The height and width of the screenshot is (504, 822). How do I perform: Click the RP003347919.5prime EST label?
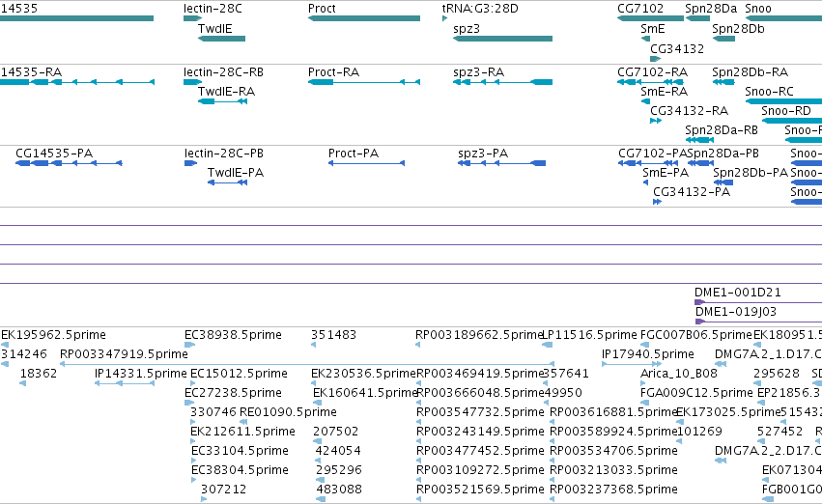point(124,353)
